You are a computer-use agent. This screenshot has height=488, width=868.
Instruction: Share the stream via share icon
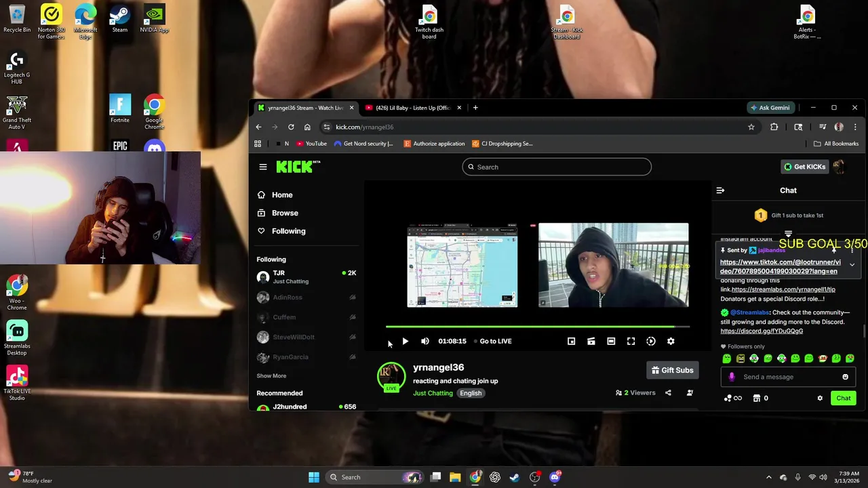click(668, 392)
